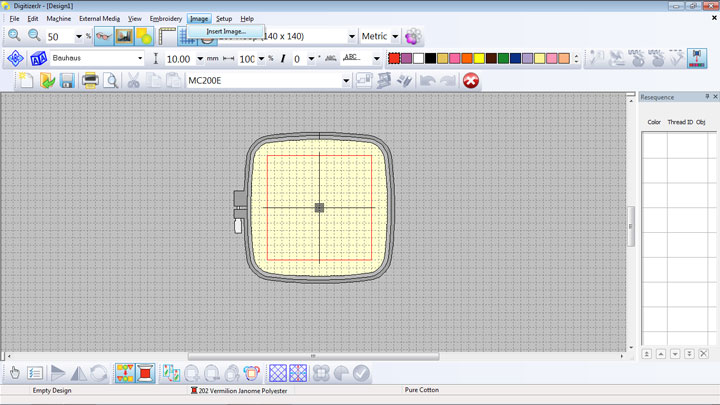The image size is (720, 405).
Task: Pick the yellow thread color swatch
Action: tap(479, 58)
